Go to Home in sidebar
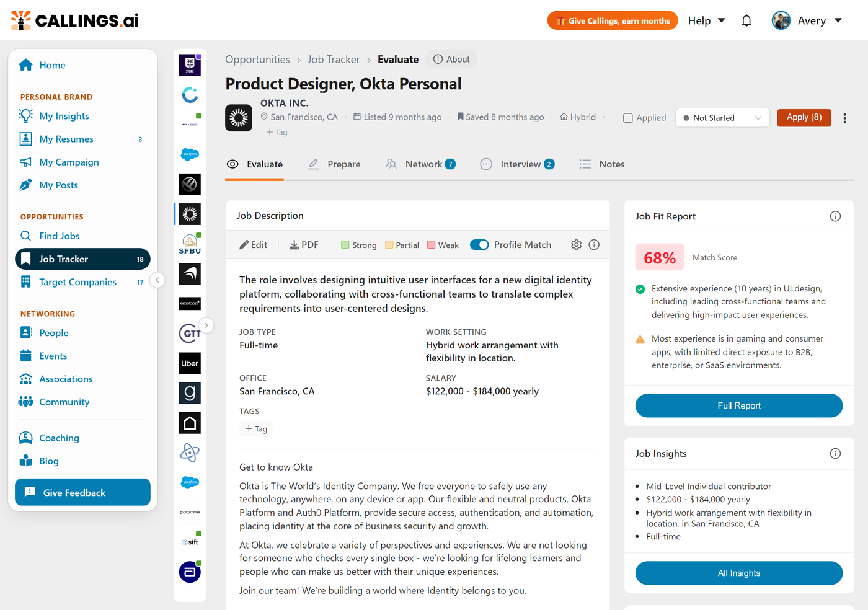868x610 pixels. point(52,65)
